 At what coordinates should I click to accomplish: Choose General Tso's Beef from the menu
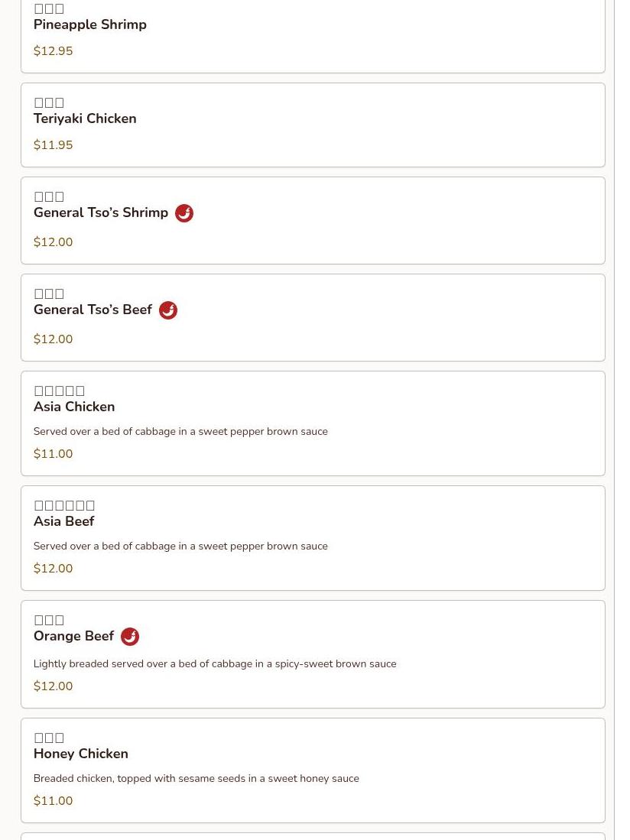pos(313,318)
